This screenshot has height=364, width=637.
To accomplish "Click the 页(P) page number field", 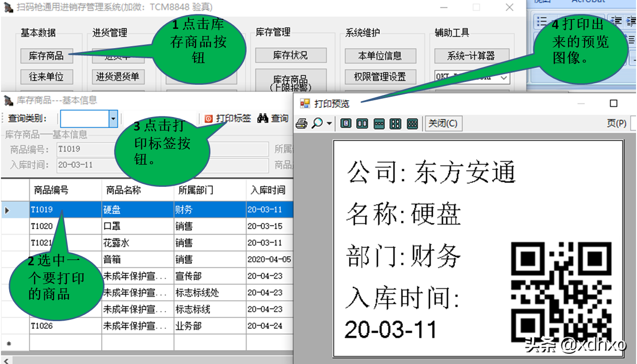I will pos(633,123).
